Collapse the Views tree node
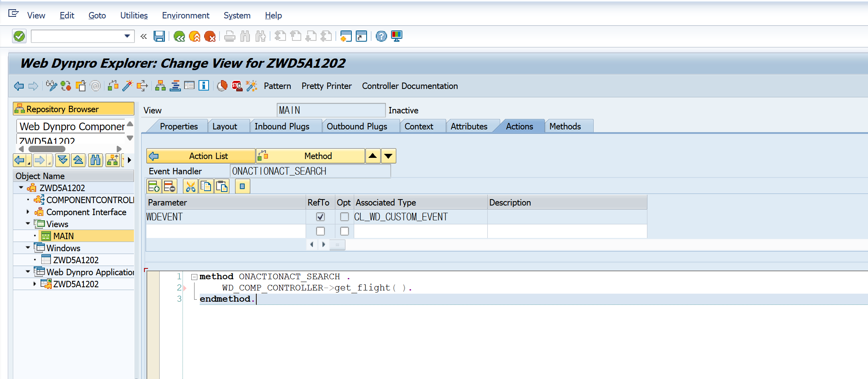Viewport: 868px width, 379px height. (28, 224)
